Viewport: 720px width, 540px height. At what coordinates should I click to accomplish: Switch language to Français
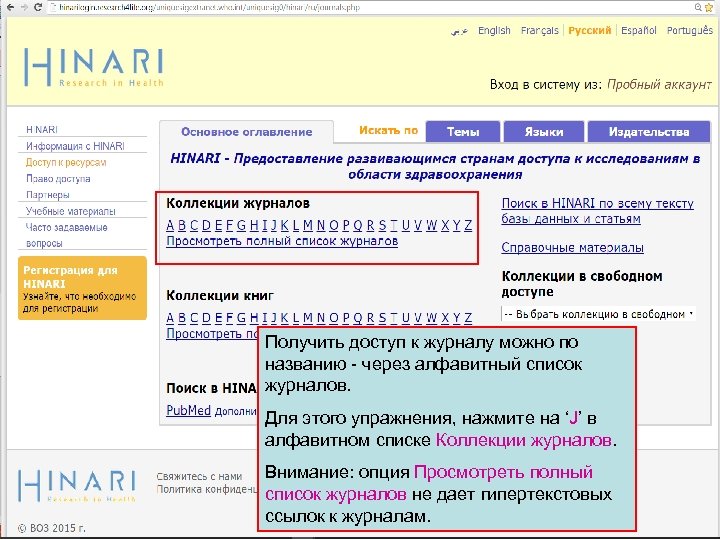[540, 30]
